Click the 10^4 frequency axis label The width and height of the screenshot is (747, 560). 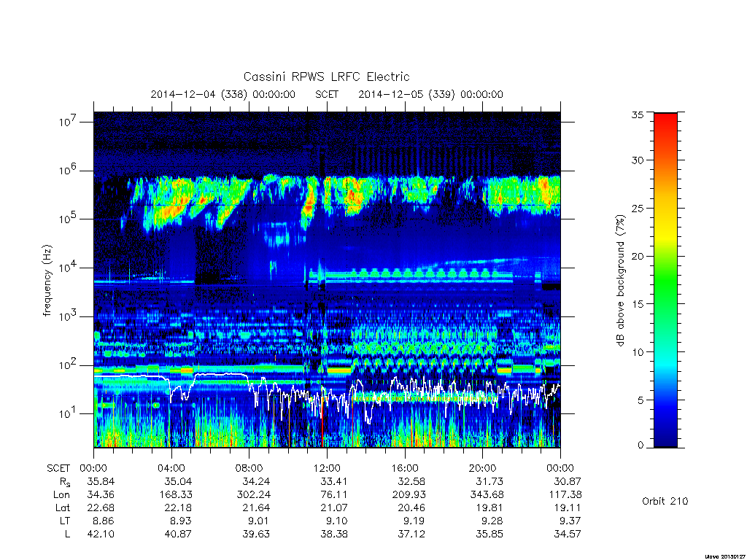pyautogui.click(x=68, y=268)
